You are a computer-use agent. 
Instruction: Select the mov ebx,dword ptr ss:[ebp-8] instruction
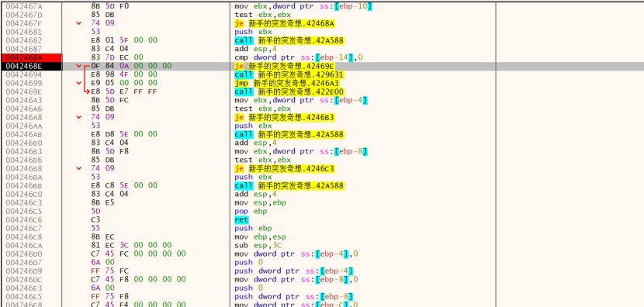click(301, 151)
